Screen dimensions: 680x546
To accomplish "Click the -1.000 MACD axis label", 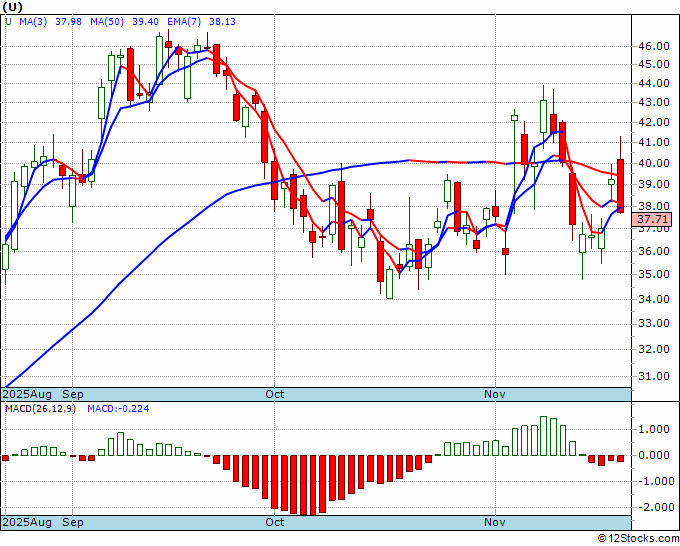I will point(654,481).
